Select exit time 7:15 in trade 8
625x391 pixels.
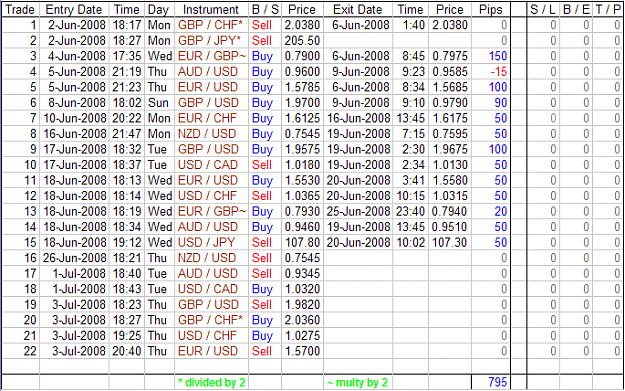pyautogui.click(x=413, y=134)
